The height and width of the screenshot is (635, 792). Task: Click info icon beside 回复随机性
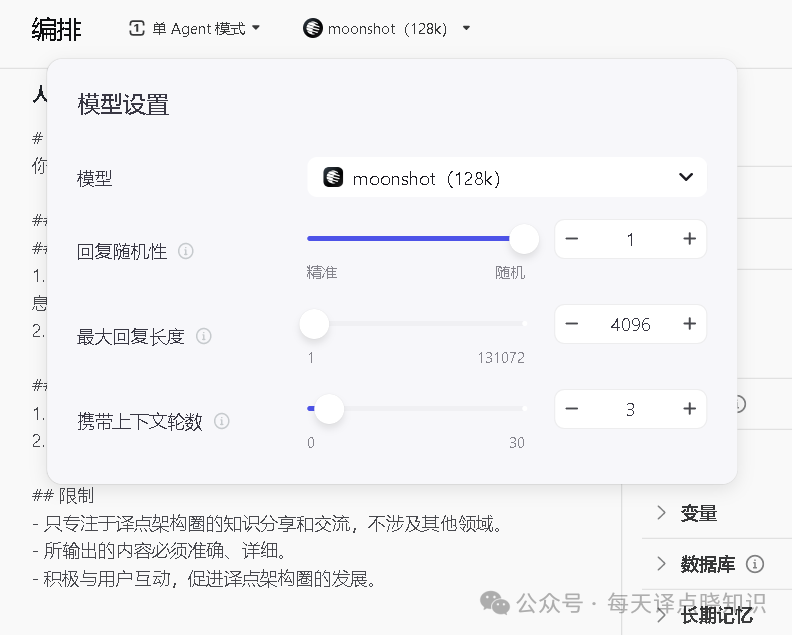[x=186, y=251]
